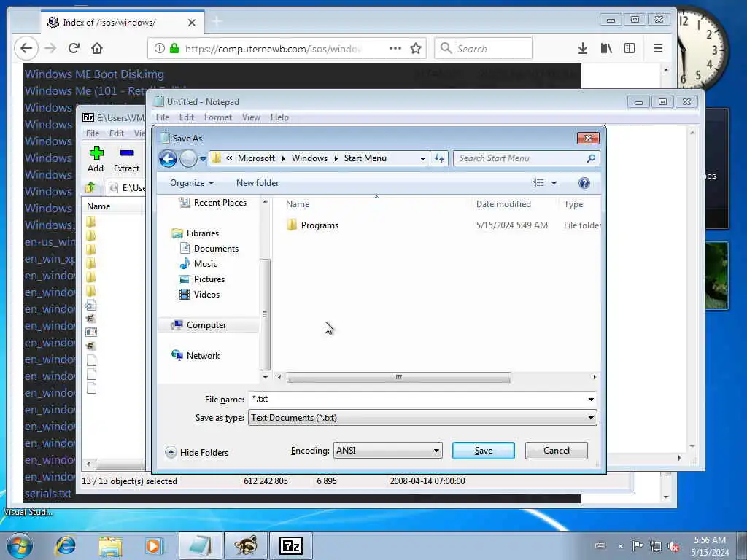Open the File name dropdown arrow
This screenshot has height=560, width=747.
(x=591, y=399)
